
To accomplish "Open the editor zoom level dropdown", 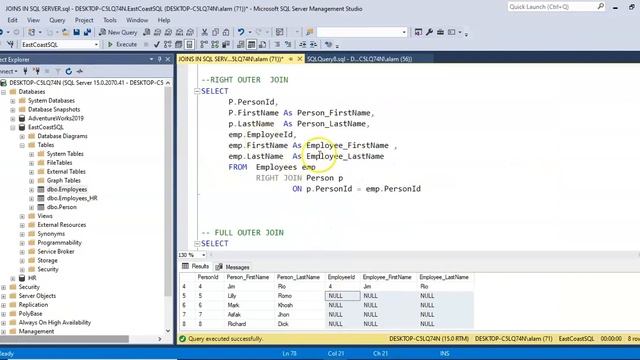I will [x=203, y=255].
